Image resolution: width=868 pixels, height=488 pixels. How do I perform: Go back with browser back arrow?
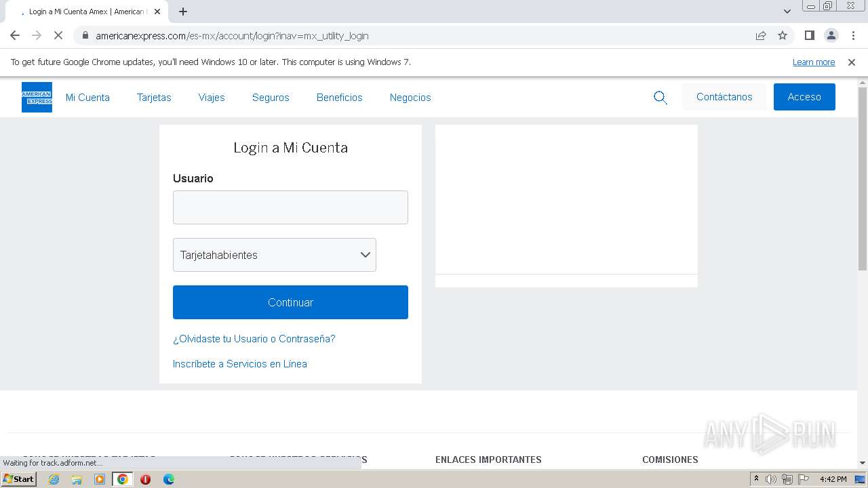tap(15, 35)
